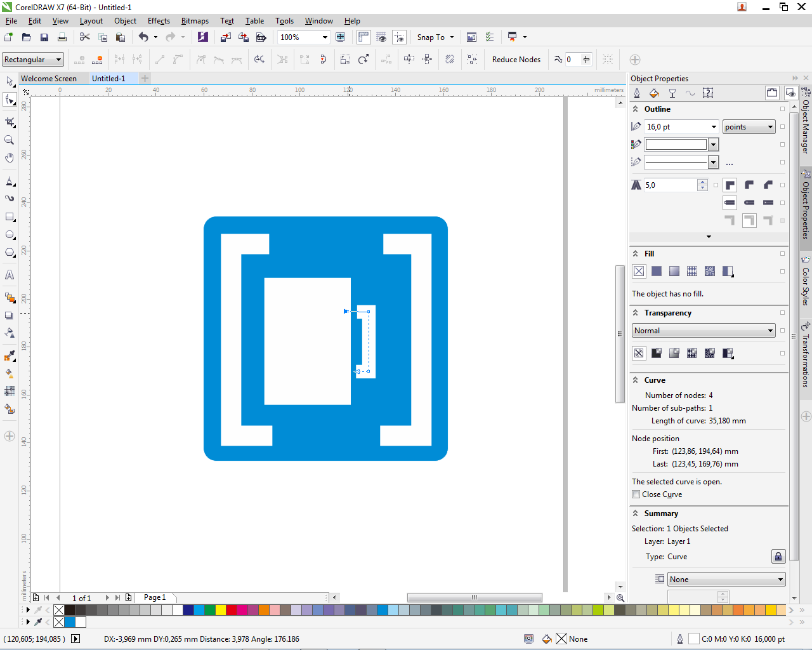Select no transparency option
812x650 pixels.
tap(639, 353)
